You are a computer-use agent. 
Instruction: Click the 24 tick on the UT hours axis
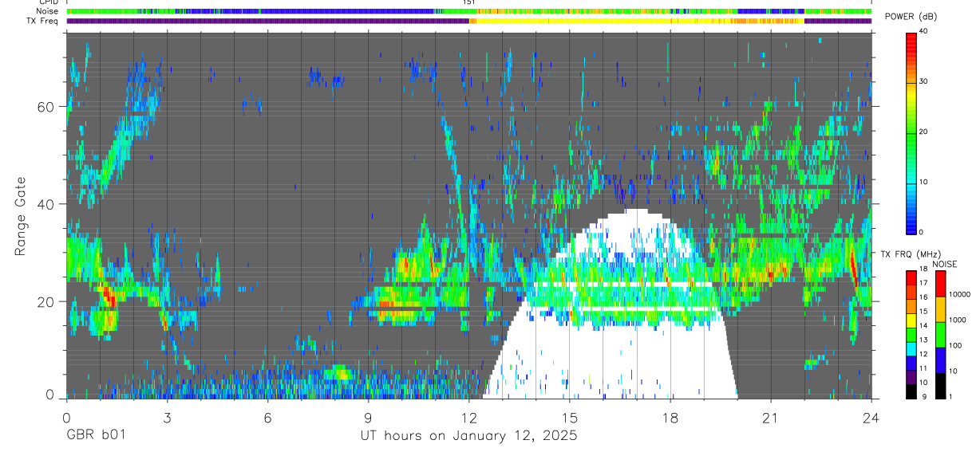click(x=871, y=418)
